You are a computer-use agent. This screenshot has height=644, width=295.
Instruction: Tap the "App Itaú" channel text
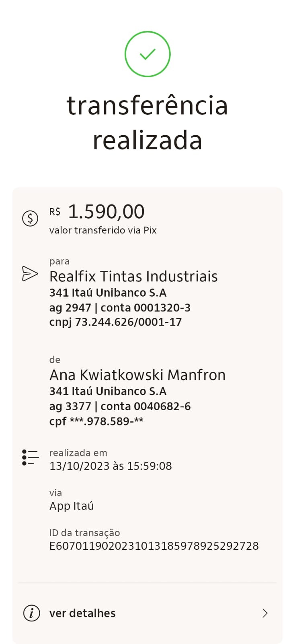[x=72, y=506]
